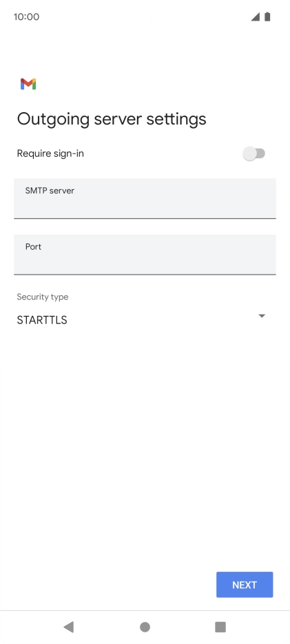
Task: Tap the Security type label
Action: (43, 297)
